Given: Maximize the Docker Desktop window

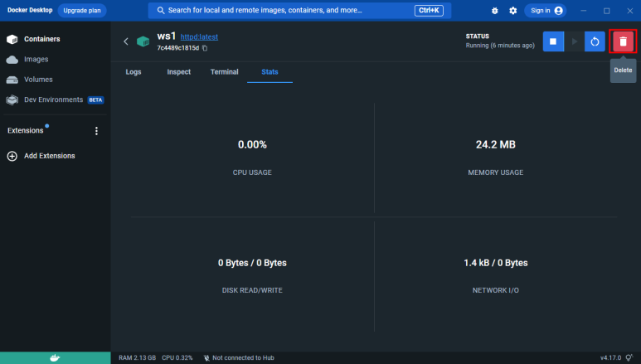Looking at the screenshot, I should click(x=607, y=11).
